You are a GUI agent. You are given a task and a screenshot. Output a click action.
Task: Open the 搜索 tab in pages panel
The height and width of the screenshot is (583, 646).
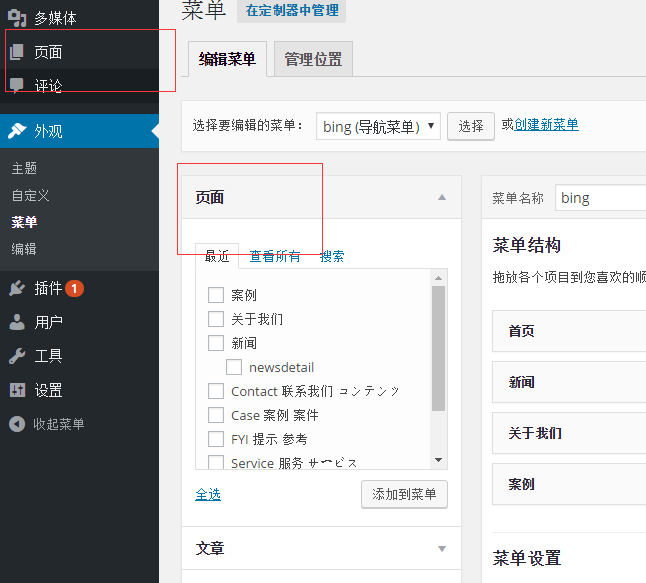tap(332, 256)
